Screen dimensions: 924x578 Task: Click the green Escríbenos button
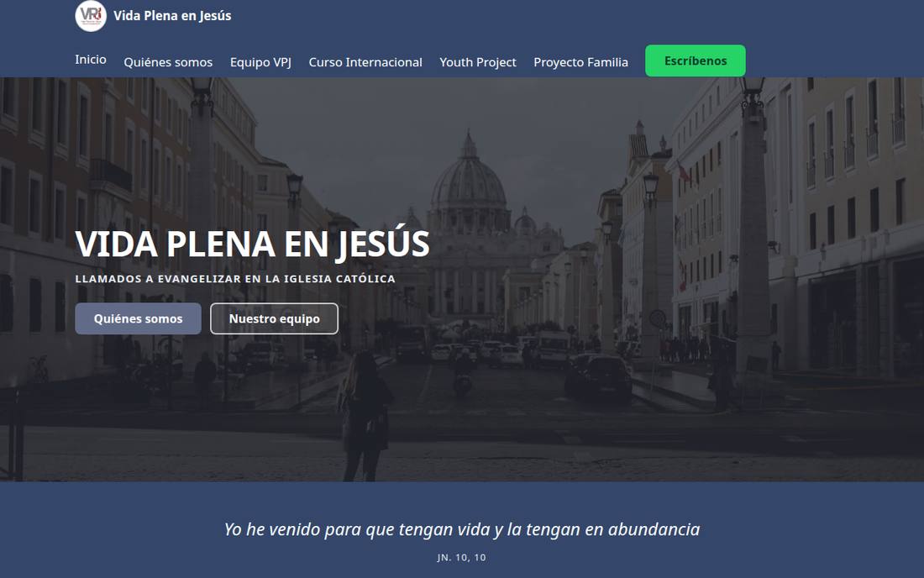(x=696, y=60)
